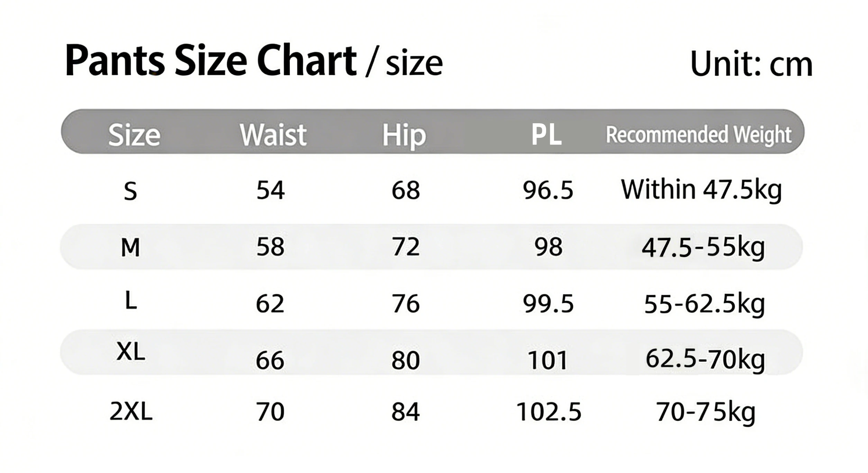Select the 2XL size row label

pos(131,411)
